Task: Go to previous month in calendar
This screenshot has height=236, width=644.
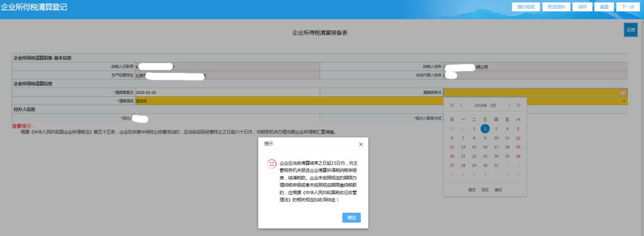Action: tap(461, 105)
